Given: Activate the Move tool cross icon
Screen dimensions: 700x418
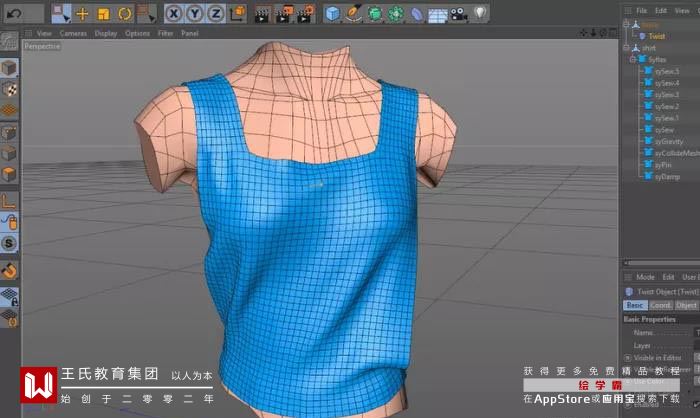Looking at the screenshot, I should pyautogui.click(x=82, y=14).
